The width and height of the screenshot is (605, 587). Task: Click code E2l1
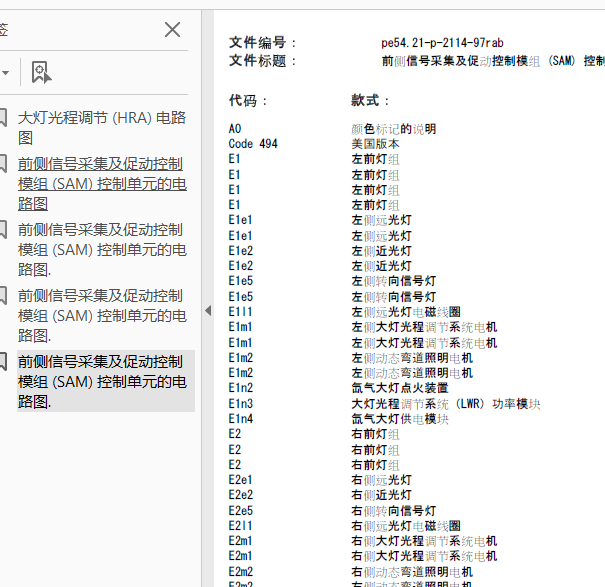240,526
